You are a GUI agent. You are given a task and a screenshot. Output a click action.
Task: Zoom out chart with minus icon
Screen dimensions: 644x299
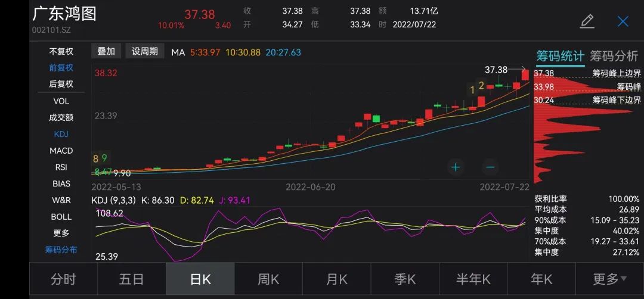[490, 167]
